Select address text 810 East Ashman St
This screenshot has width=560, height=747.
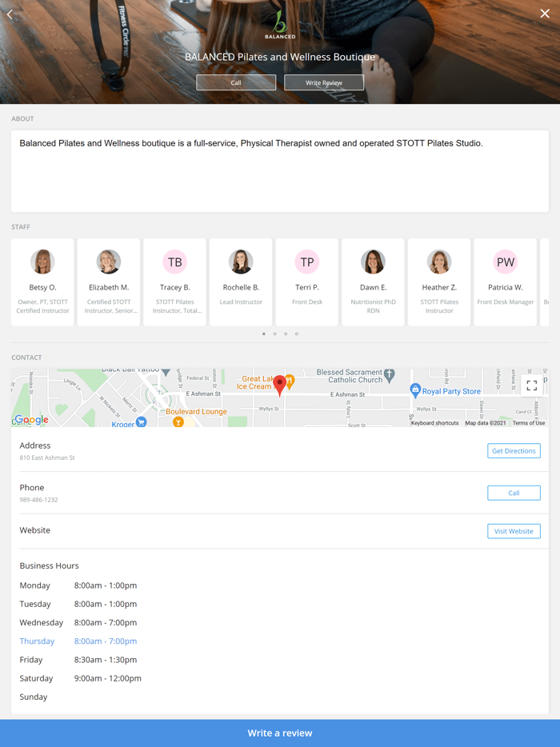click(x=47, y=457)
